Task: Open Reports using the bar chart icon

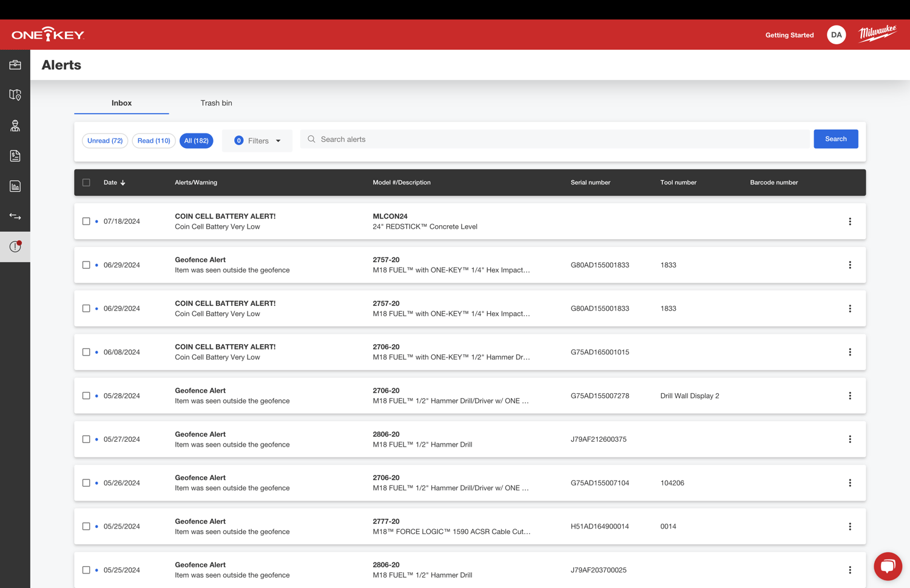Action: click(x=15, y=186)
